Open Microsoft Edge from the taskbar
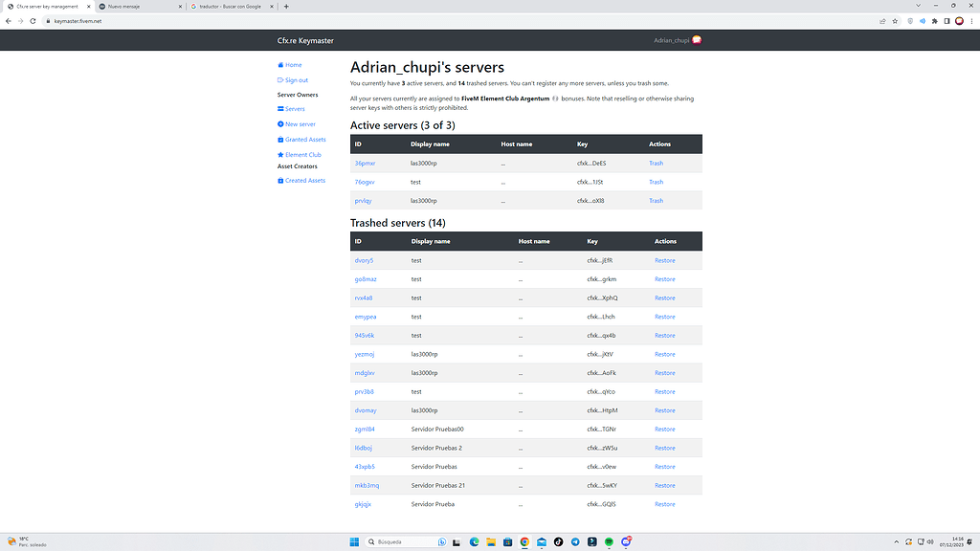This screenshot has height=551, width=980. click(x=474, y=541)
